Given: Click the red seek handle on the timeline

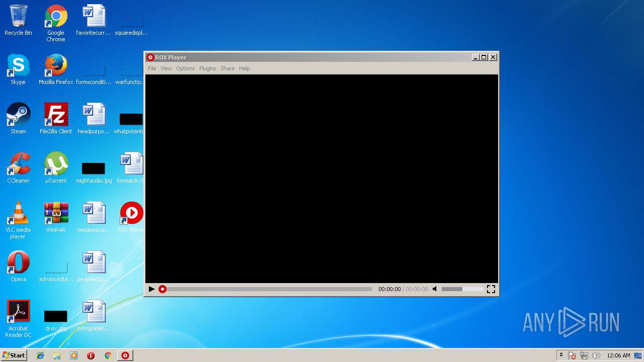Looking at the screenshot, I should pos(163,289).
